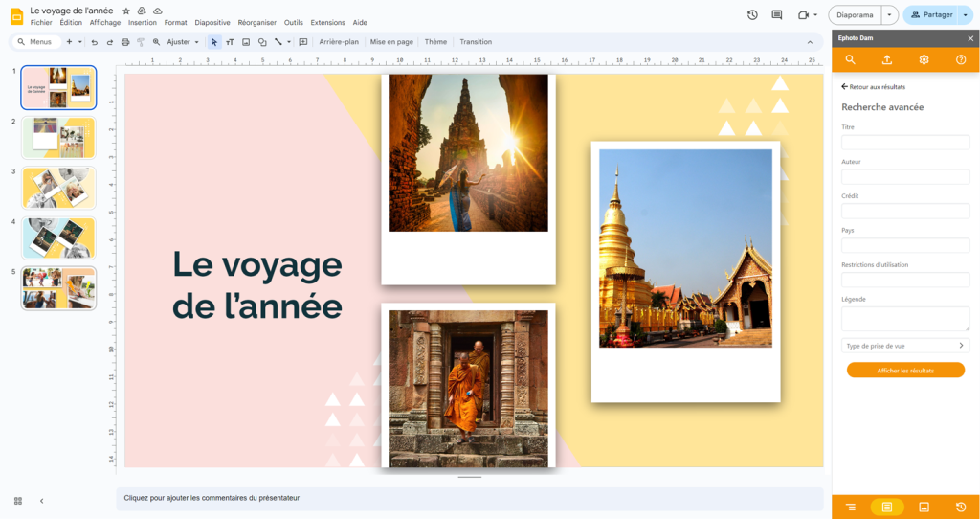Click the Google Slides logo icon
Viewport: 980px width, 519px height.
pyautogui.click(x=16, y=16)
